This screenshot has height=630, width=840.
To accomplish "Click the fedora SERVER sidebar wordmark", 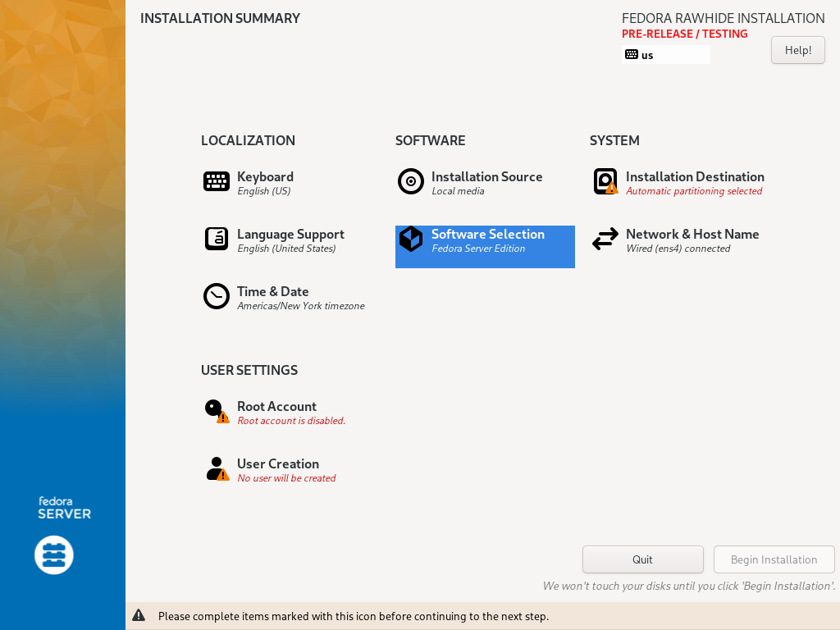I will tap(64, 508).
